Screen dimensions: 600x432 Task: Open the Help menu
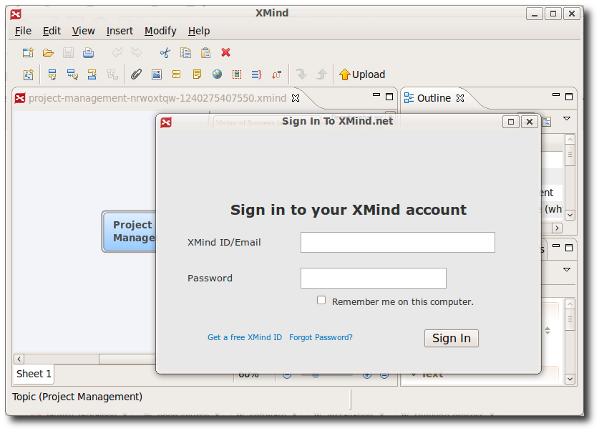[x=199, y=31]
